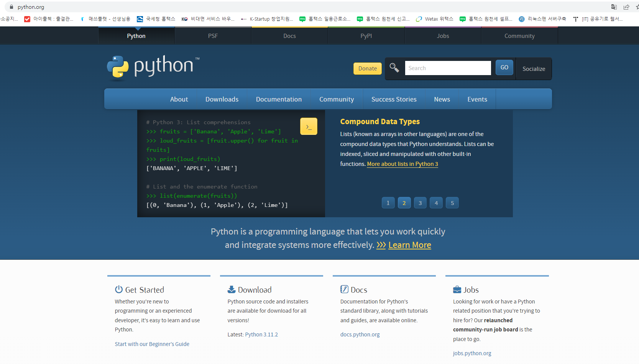The image size is (639, 364).
Task: Open the Downloads menu
Action: 222,99
